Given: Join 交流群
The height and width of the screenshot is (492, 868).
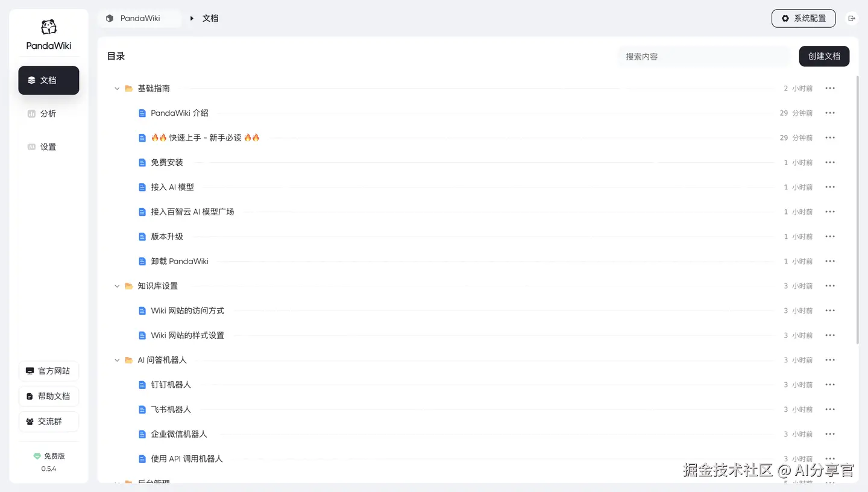Looking at the screenshot, I should point(49,421).
